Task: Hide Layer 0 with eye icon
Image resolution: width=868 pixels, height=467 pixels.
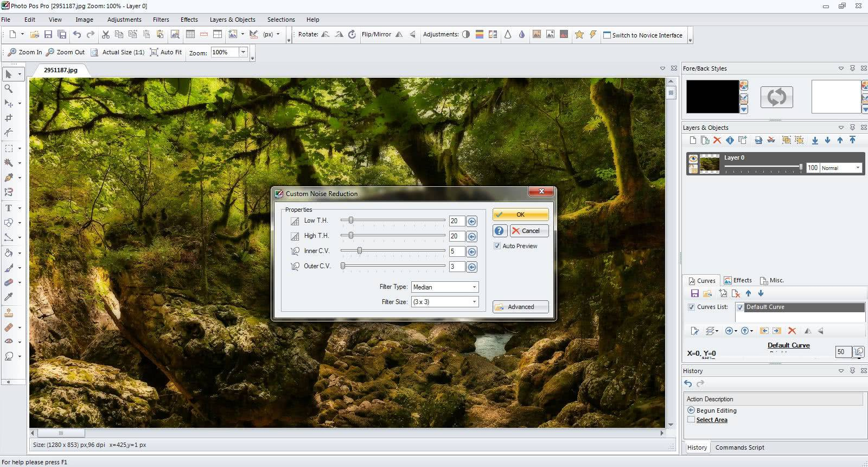Action: (x=693, y=159)
